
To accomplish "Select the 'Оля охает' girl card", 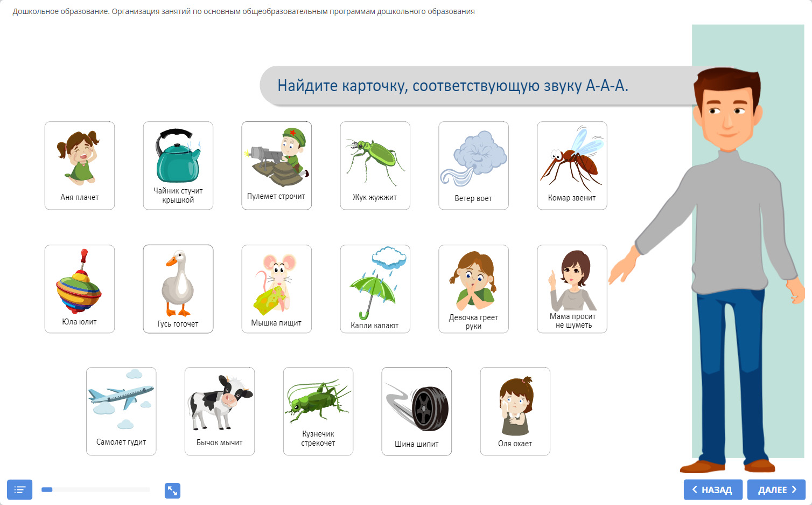I will (515, 411).
